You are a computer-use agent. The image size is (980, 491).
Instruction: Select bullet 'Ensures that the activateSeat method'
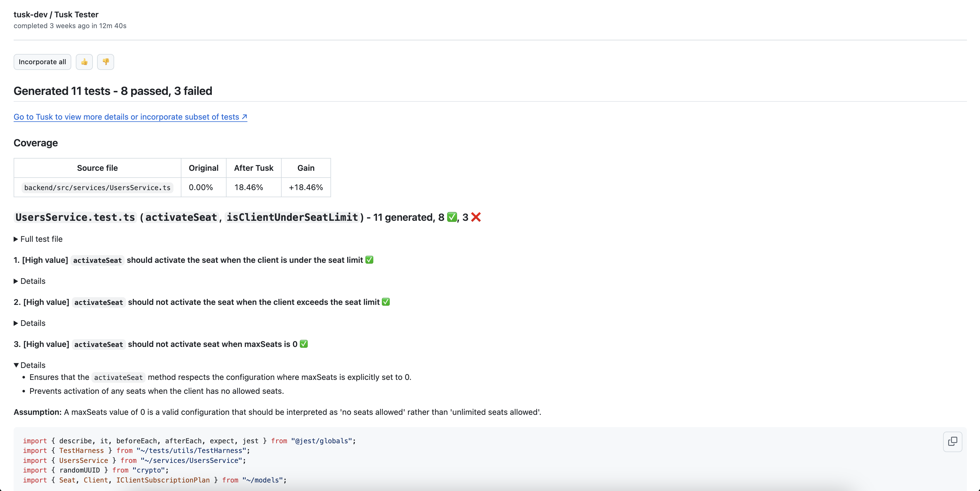220,377
